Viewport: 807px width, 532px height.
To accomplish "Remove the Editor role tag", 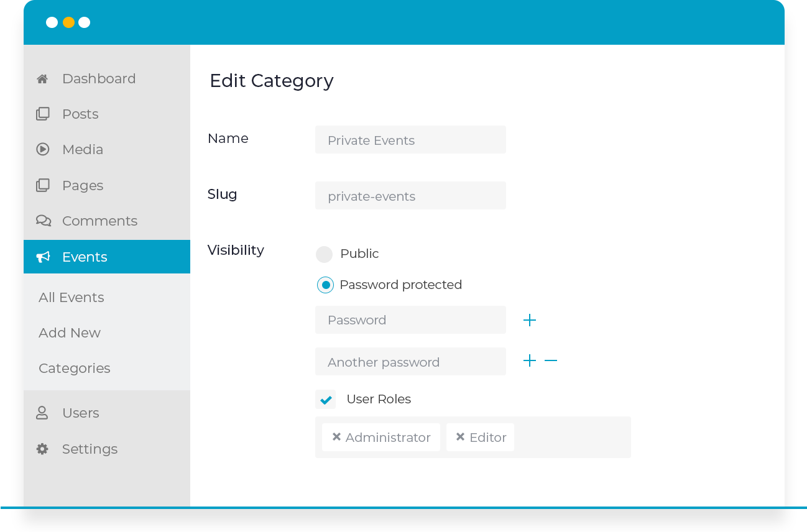I will pos(460,437).
